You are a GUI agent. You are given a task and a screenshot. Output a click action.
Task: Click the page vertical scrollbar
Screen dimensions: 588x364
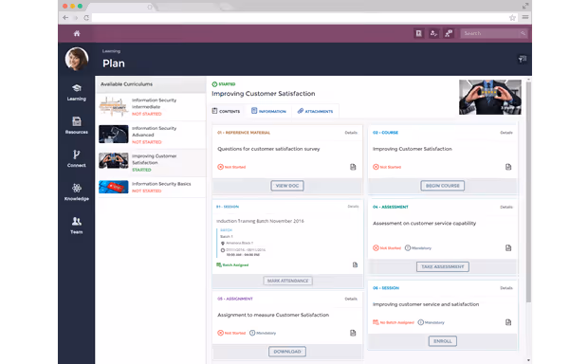pyautogui.click(x=528, y=191)
